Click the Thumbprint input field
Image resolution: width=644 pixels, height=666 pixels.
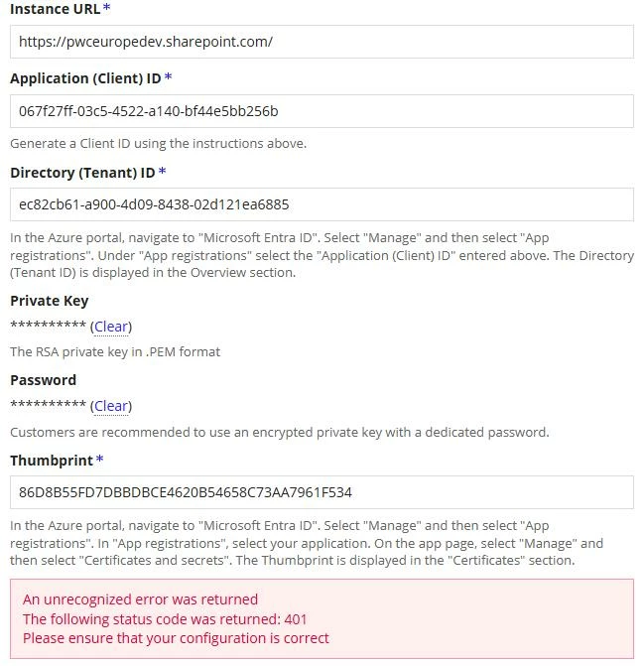coord(322,492)
